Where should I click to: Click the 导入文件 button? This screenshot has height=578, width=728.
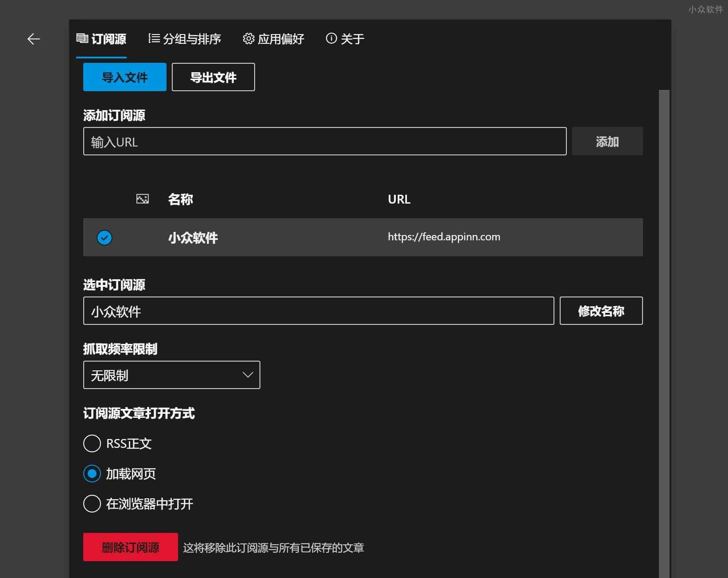pos(125,77)
